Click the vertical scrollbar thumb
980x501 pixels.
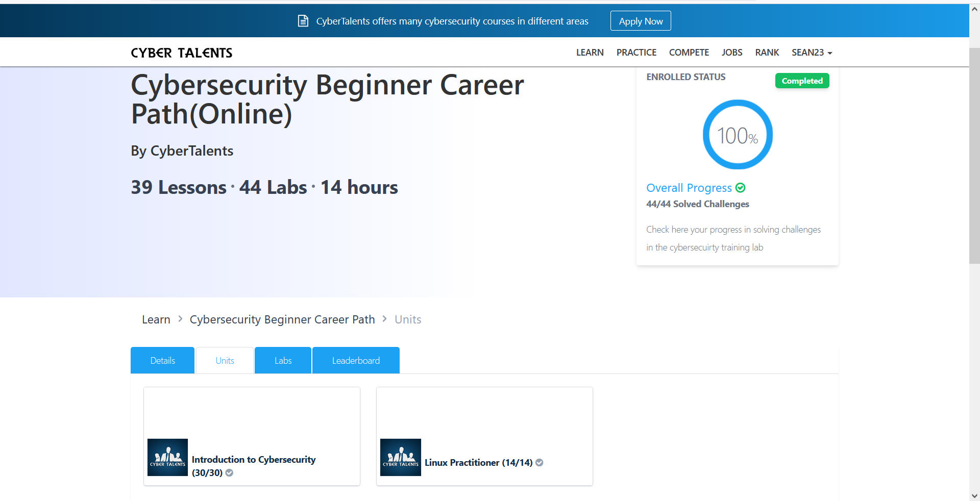(x=974, y=156)
